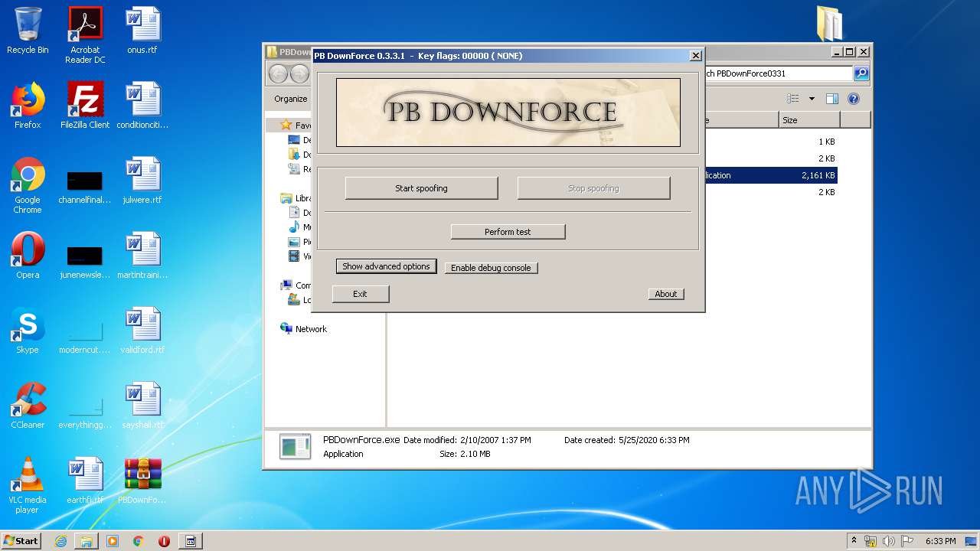
Task: Select Favorites in Explorer navigation pane
Action: point(296,126)
